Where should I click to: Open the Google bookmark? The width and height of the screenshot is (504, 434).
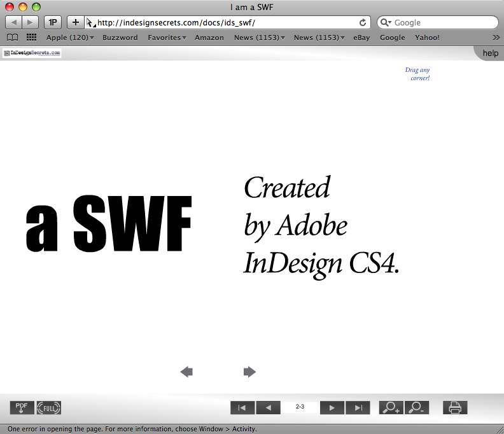pos(393,38)
